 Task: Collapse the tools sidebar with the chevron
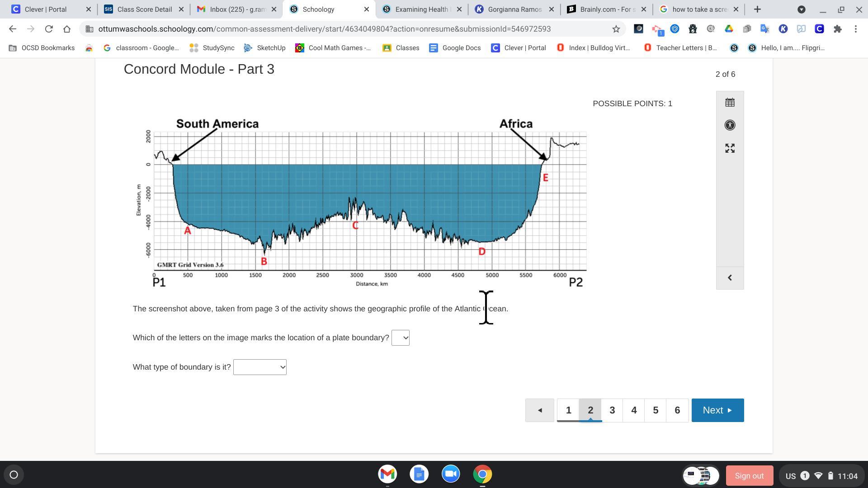point(730,278)
